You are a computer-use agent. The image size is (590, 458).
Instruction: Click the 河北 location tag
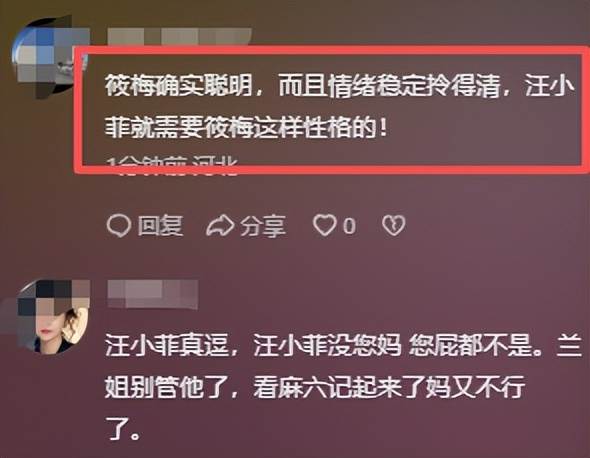tap(215, 166)
